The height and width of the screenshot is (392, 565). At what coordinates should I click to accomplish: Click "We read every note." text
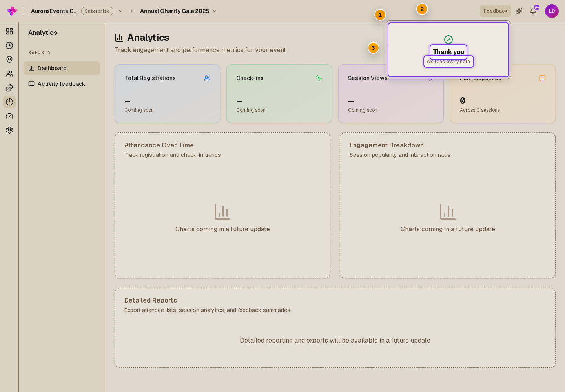coord(448,62)
